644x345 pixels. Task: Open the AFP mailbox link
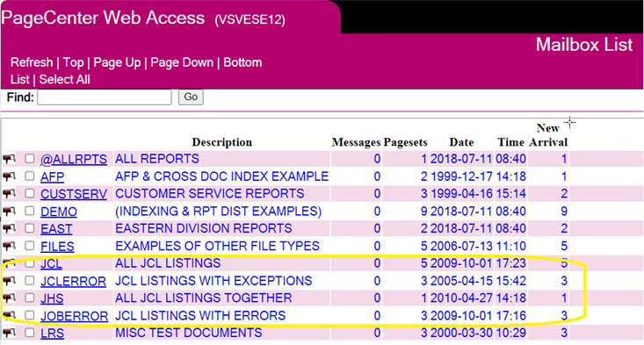coord(52,176)
